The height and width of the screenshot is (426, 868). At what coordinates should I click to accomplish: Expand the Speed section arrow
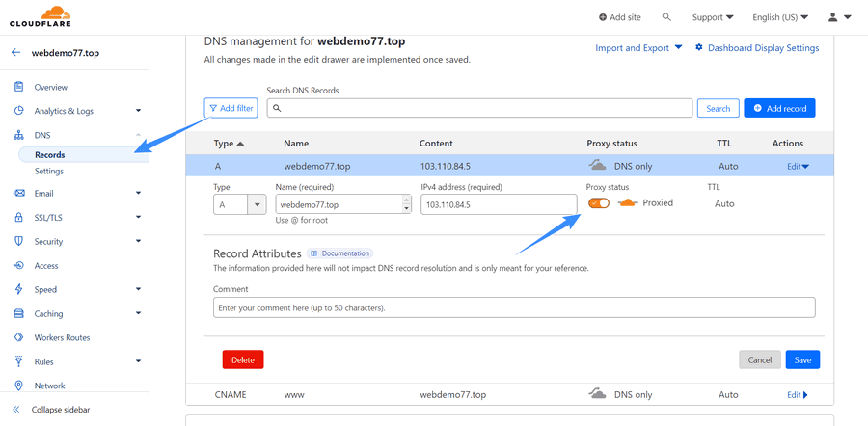[138, 289]
